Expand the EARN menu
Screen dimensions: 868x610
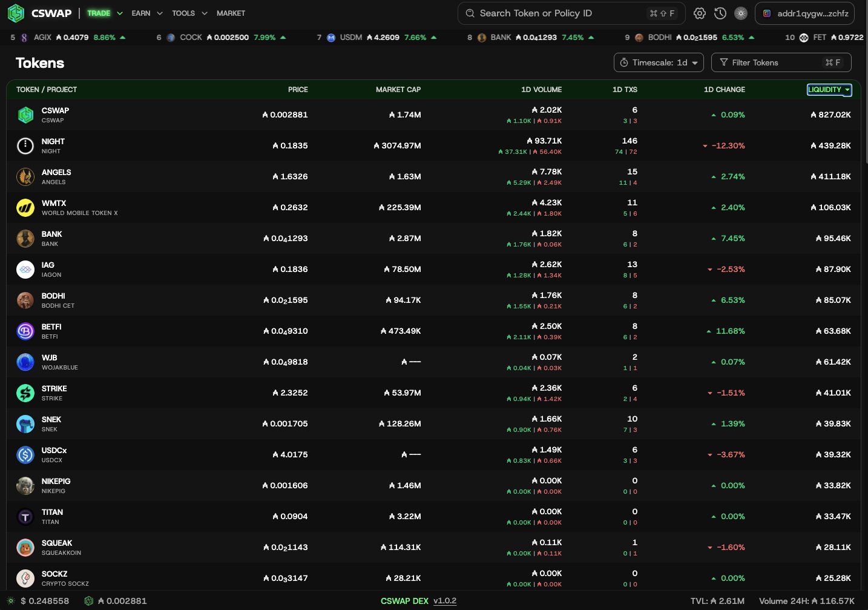point(146,13)
